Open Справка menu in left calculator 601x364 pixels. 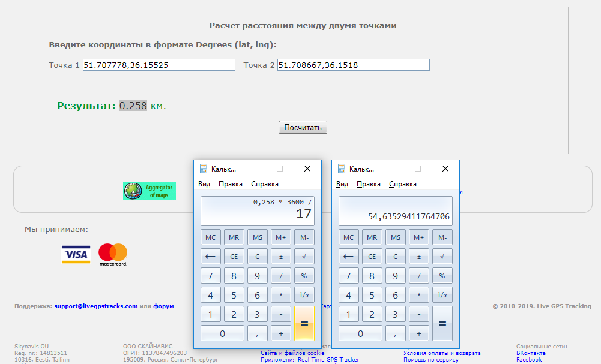pyautogui.click(x=264, y=184)
